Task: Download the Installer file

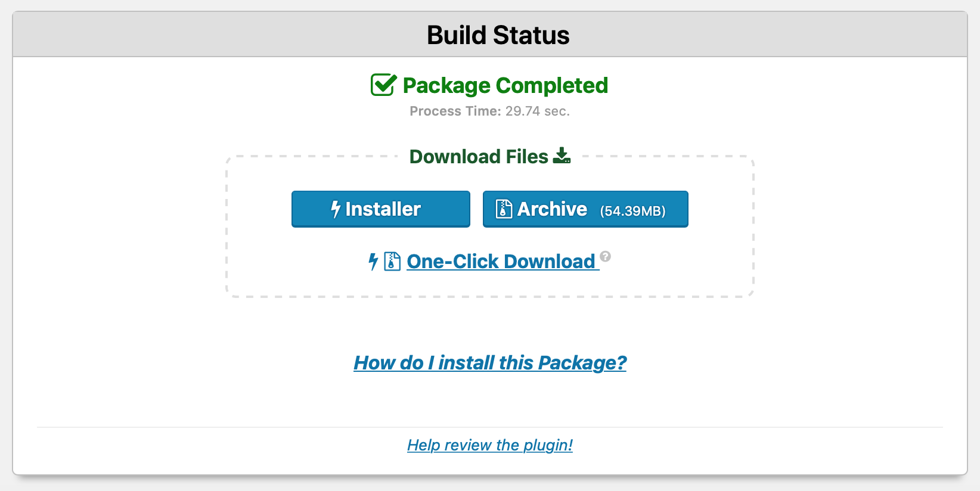Action: tap(381, 209)
